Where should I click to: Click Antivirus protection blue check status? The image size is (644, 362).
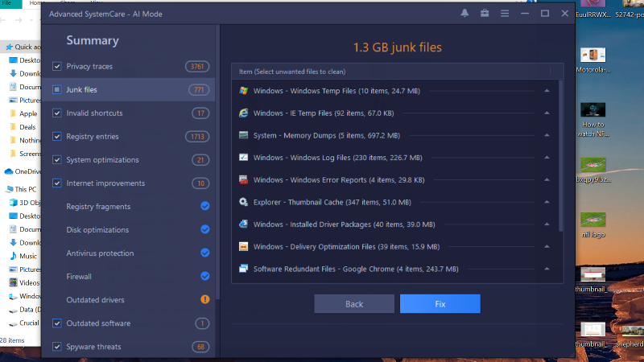205,253
